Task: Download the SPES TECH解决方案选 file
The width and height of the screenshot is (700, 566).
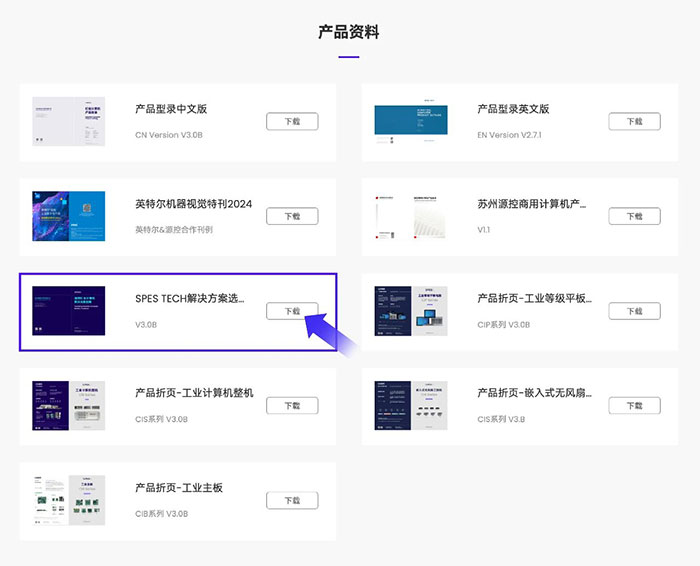Action: [292, 311]
